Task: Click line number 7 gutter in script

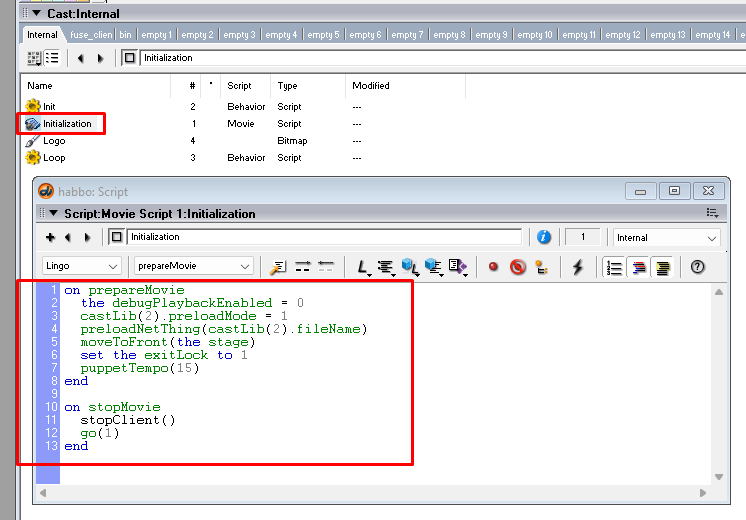Action: pyautogui.click(x=54, y=368)
